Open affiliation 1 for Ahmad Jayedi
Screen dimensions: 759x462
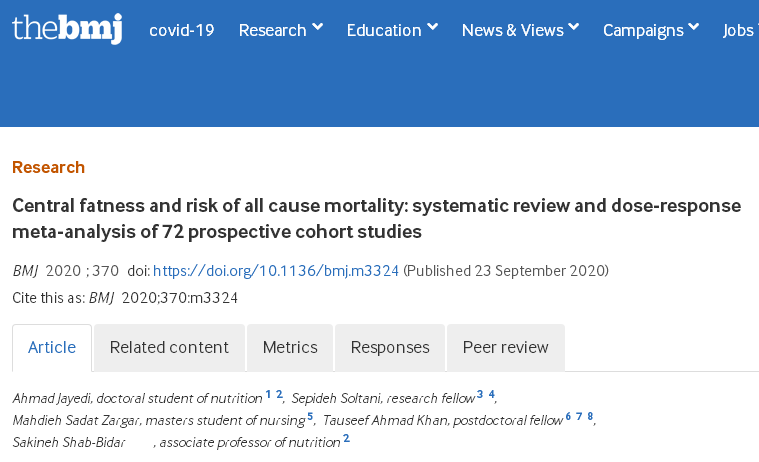tap(268, 394)
